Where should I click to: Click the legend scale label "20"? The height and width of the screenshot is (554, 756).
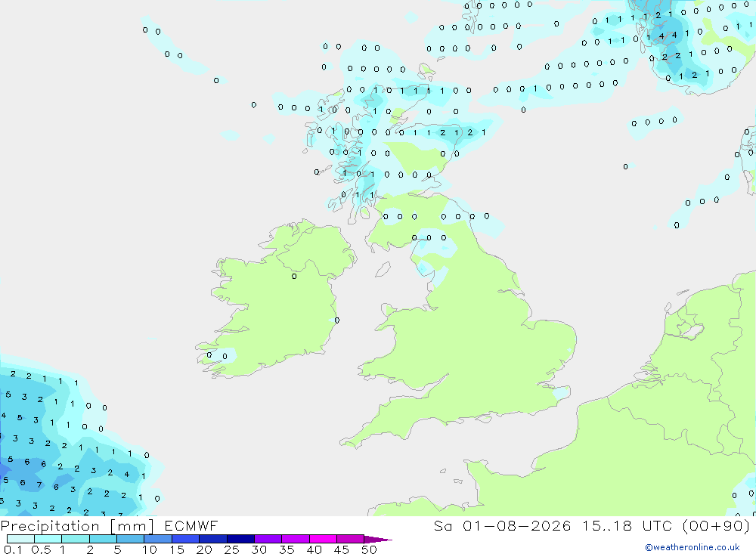204,549
